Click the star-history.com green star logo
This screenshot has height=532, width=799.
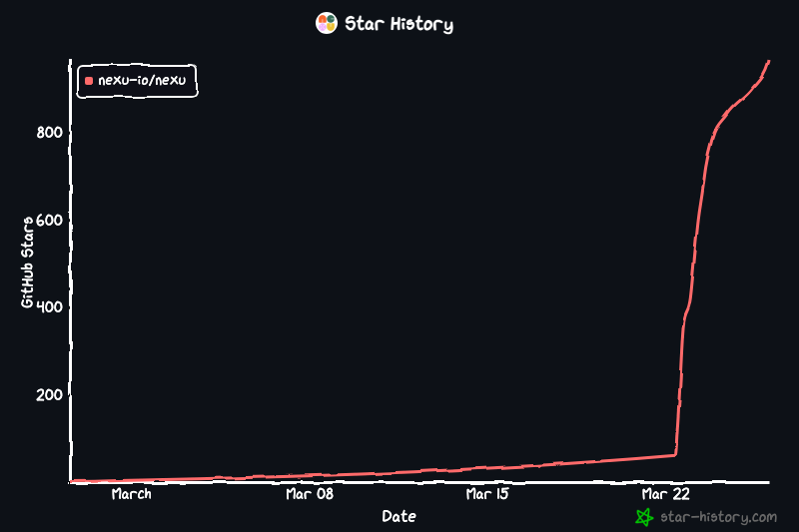tap(644, 517)
